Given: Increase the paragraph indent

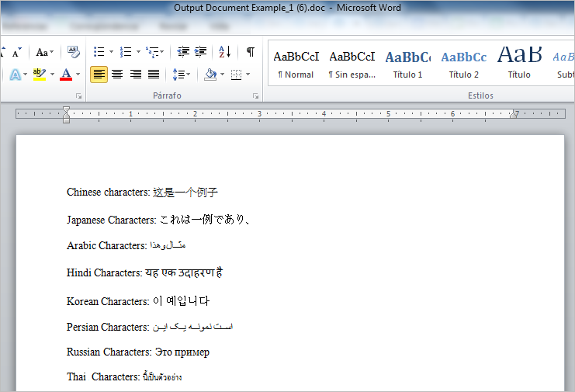Looking at the screenshot, I should (202, 52).
